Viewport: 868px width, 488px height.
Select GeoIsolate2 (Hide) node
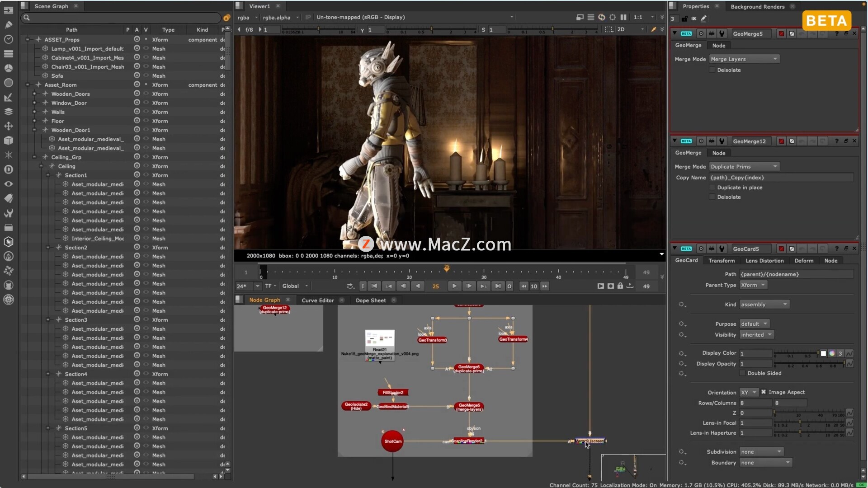(356, 406)
